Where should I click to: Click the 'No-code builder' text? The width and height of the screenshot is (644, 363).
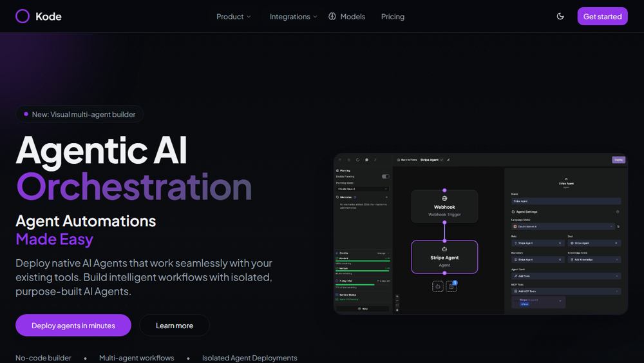coord(43,358)
